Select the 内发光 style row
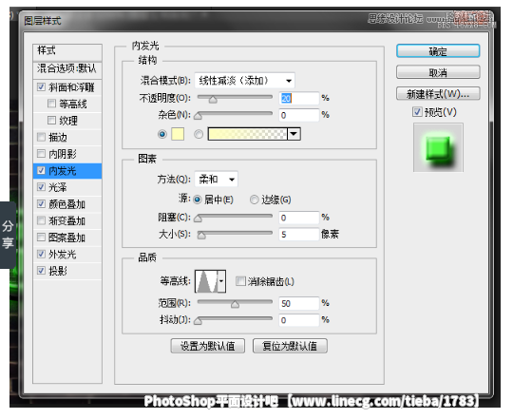The height and width of the screenshot is (419, 532). point(67,171)
